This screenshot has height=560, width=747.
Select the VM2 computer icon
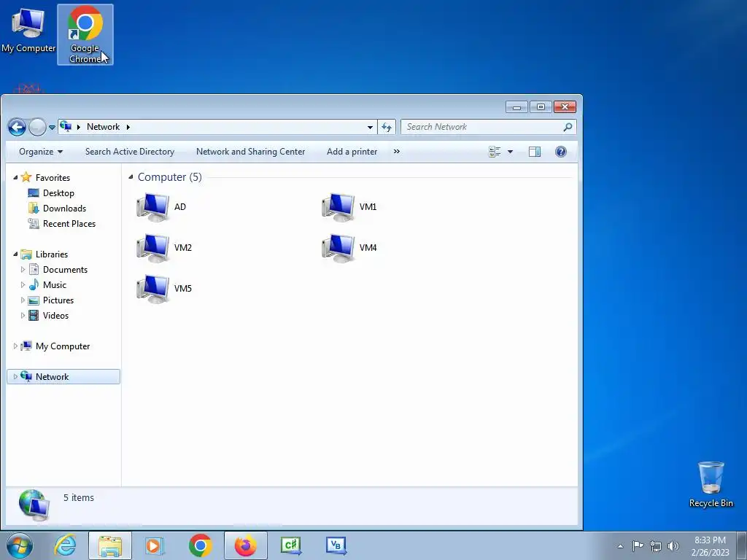tap(152, 248)
